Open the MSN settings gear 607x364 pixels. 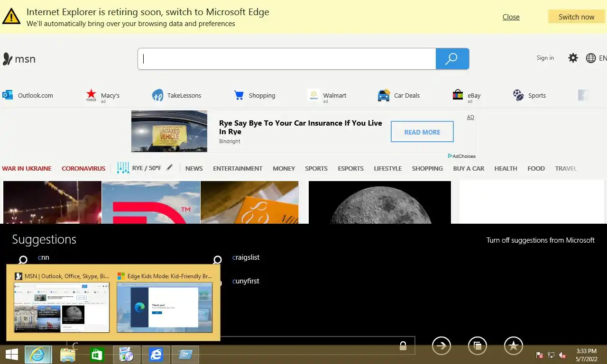(x=573, y=58)
